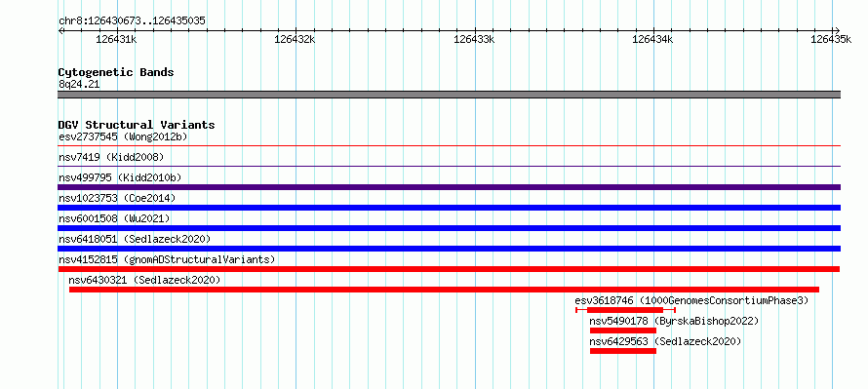Image resolution: width=868 pixels, height=389 pixels.
Task: Click the left arrowhead of the ruler
Action: click(60, 30)
